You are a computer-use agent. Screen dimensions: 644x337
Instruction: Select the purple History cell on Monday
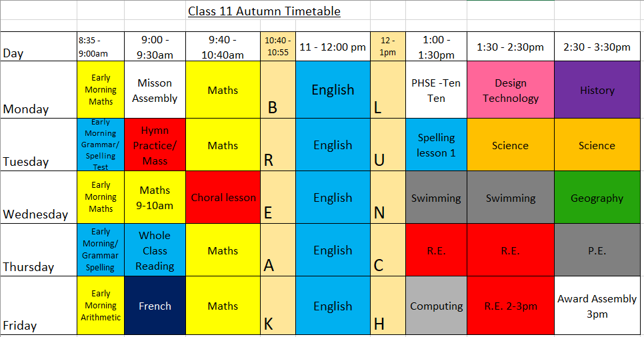coord(597,90)
